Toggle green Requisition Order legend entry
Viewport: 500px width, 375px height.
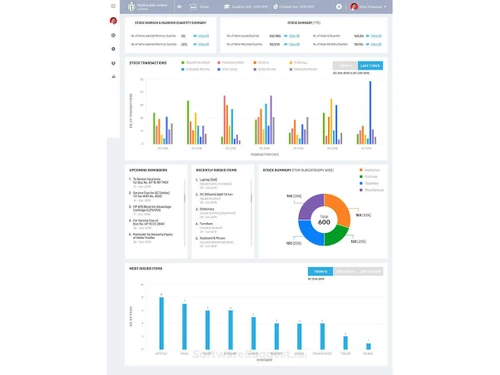[x=195, y=63]
